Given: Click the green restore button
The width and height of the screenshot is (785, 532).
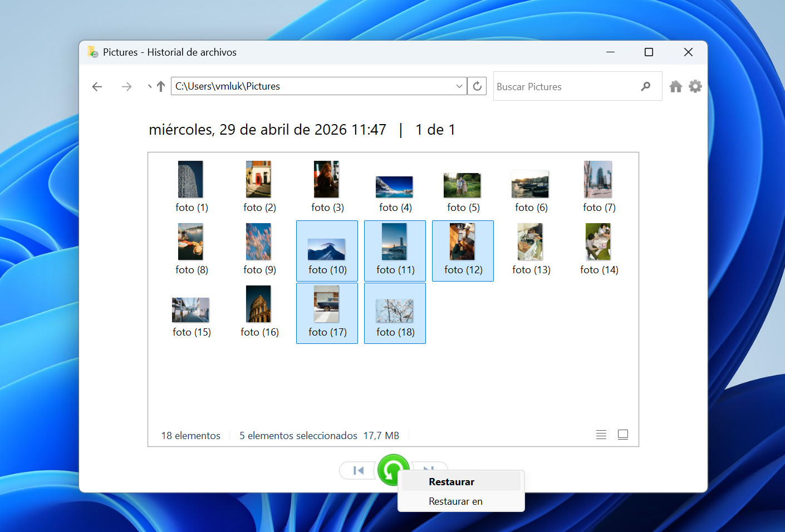Looking at the screenshot, I should click(x=393, y=470).
